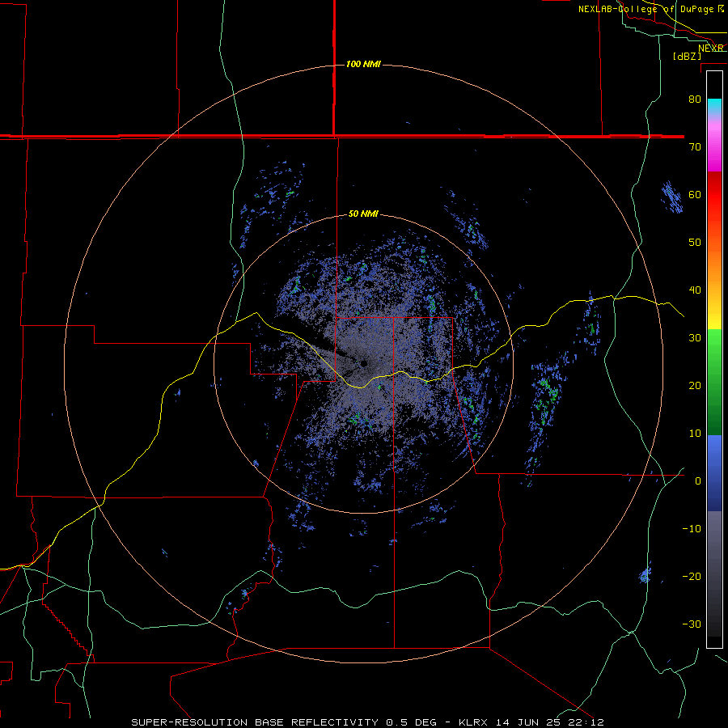Click the dBZ units label
This screenshot has height=728, width=728.
pos(687,56)
